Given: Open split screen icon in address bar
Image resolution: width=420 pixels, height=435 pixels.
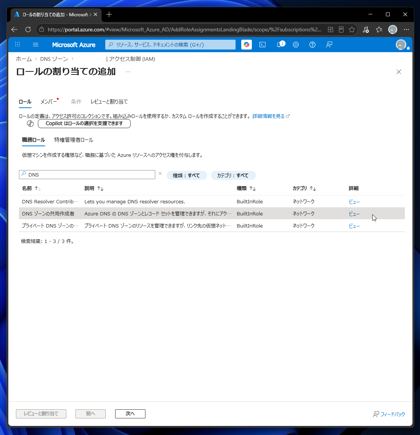Looking at the screenshot, I should [x=330, y=30].
